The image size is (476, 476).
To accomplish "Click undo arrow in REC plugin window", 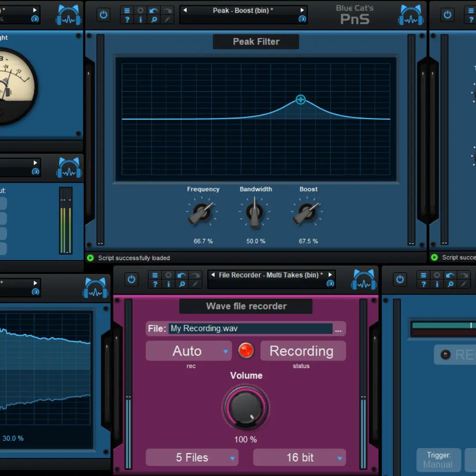I will 450,275.
